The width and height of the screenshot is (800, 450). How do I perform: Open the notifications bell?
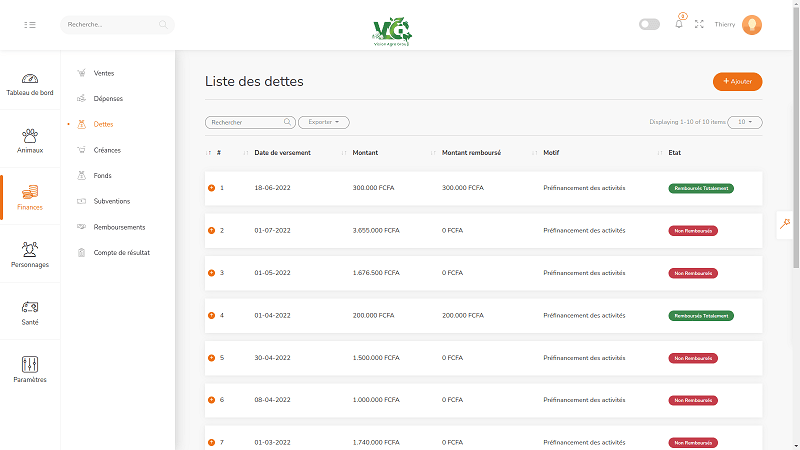pyautogui.click(x=679, y=24)
